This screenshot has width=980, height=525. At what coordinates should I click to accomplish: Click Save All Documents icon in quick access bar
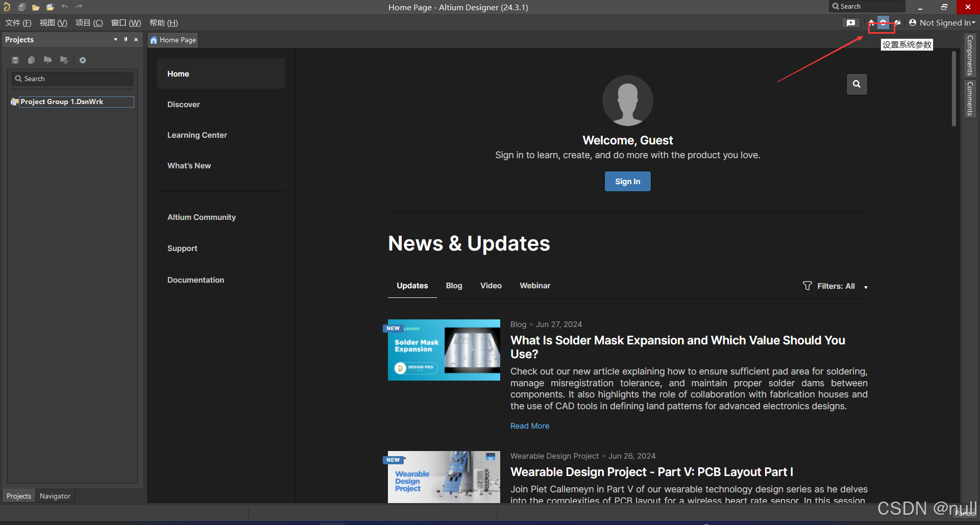21,7
